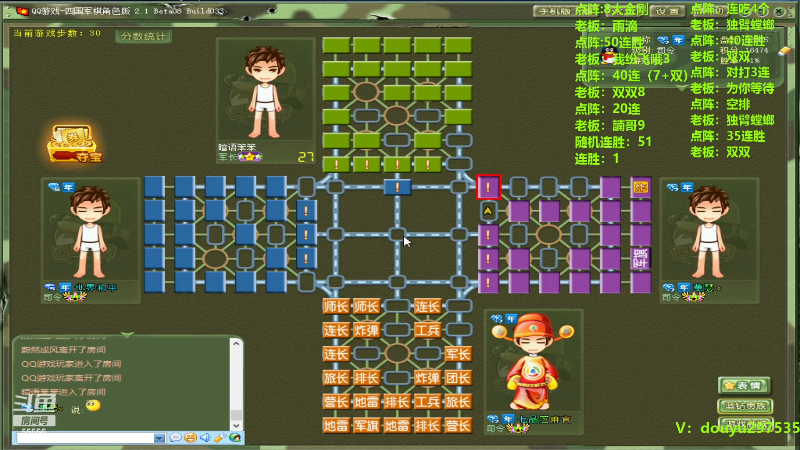Click the QQ penguin icon in the top info panel
800x450 pixels.
click(608, 54)
